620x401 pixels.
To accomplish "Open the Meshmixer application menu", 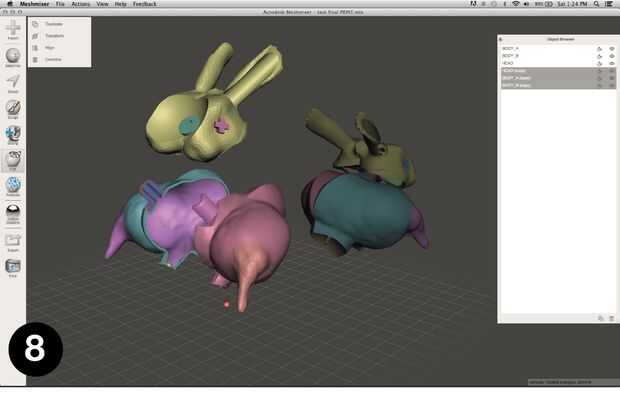I will click(34, 4).
